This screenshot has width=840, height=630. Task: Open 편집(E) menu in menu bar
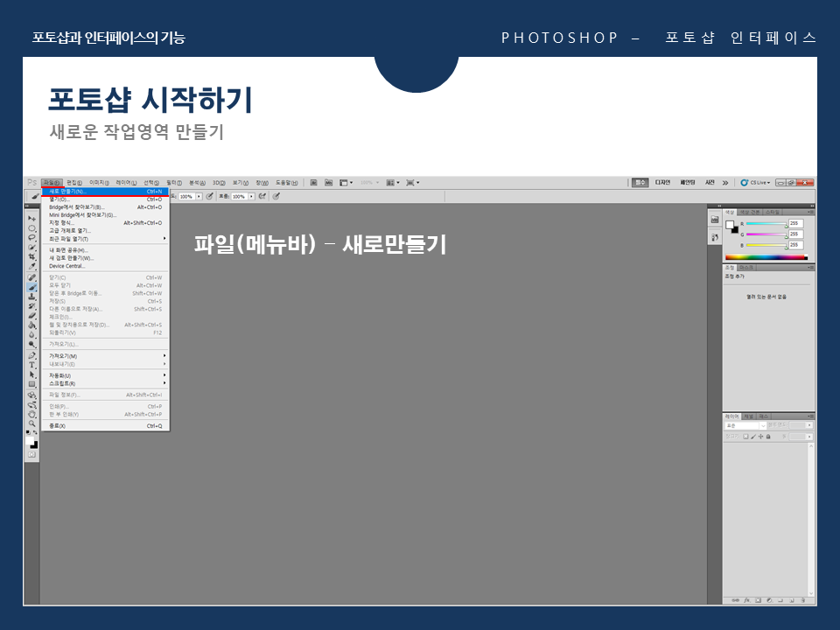pos(74,183)
